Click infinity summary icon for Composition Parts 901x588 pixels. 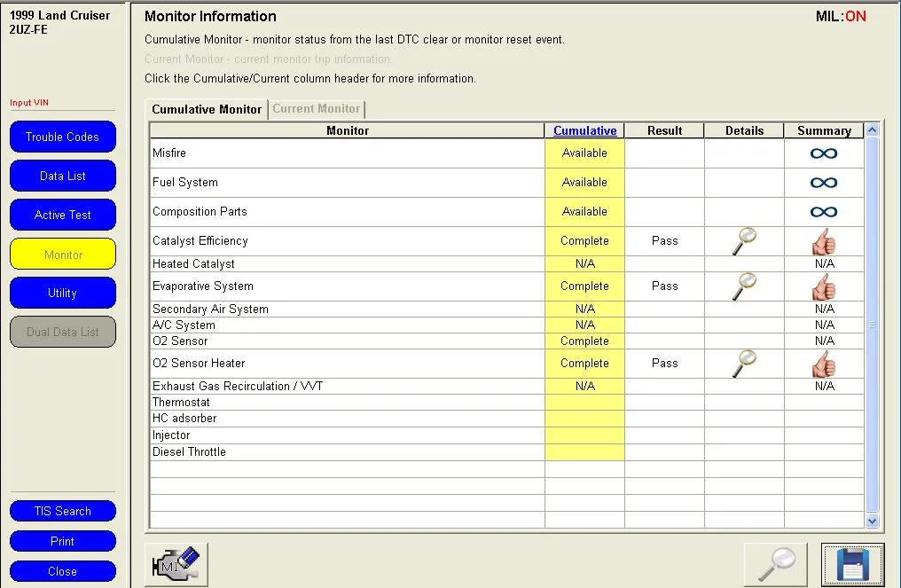tap(824, 212)
